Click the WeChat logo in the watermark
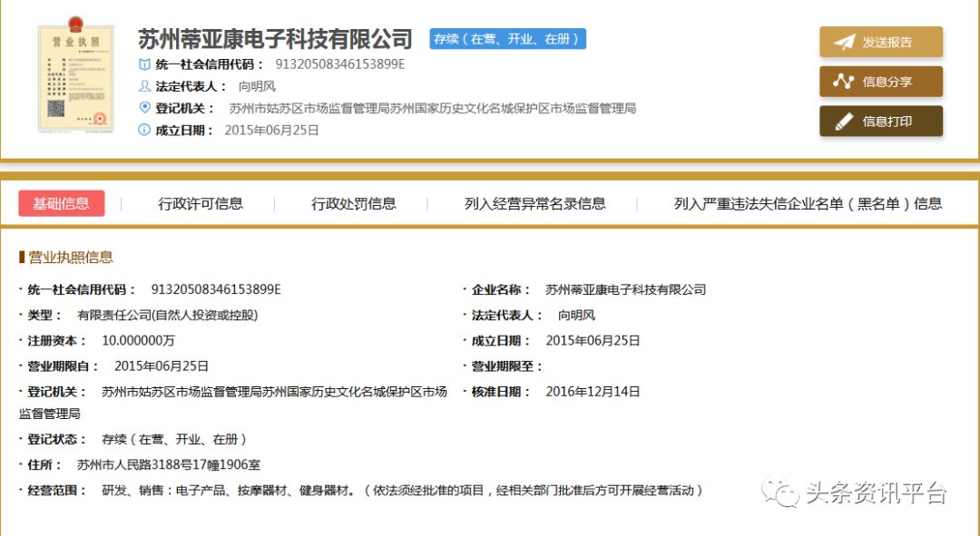 coord(779,492)
